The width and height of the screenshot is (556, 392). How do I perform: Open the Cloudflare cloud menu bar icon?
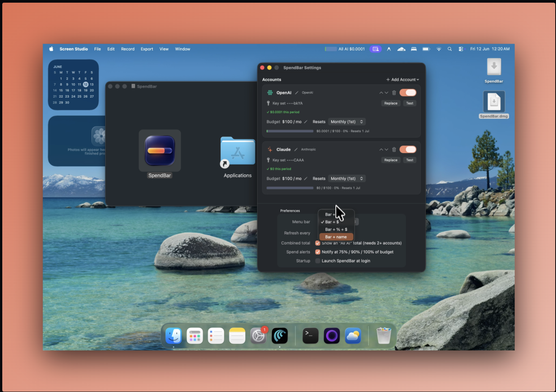[x=401, y=49]
